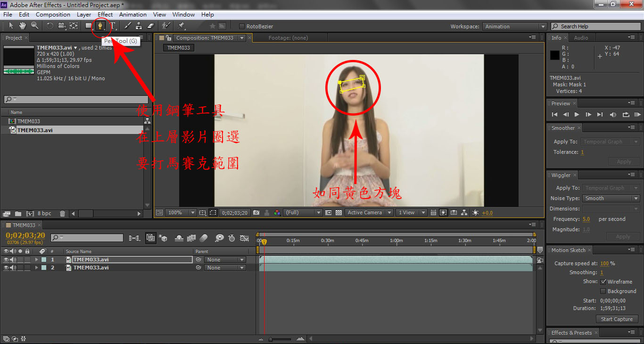Switch to the Audio panel tab
Screen dimensions: 644x344
click(x=581, y=38)
